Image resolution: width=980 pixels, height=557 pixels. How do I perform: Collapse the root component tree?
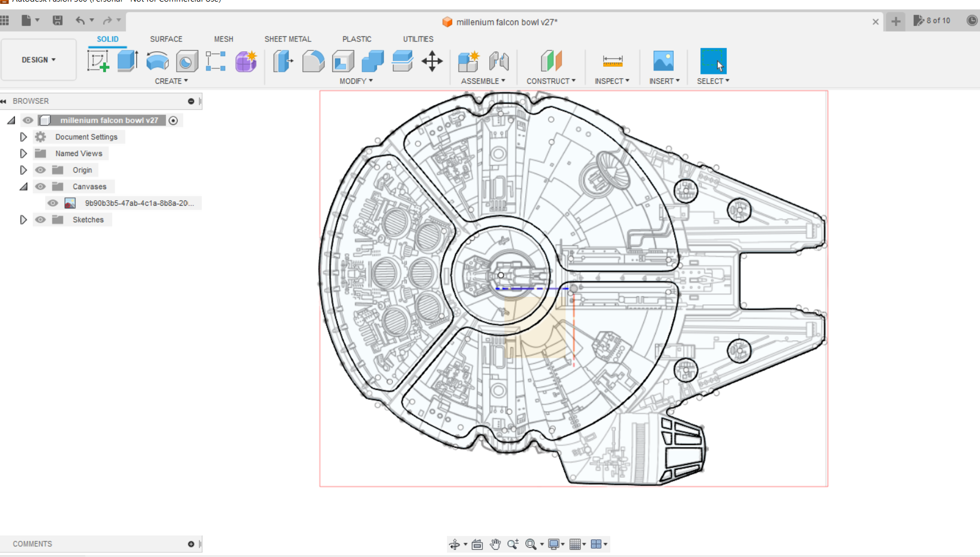click(x=11, y=120)
